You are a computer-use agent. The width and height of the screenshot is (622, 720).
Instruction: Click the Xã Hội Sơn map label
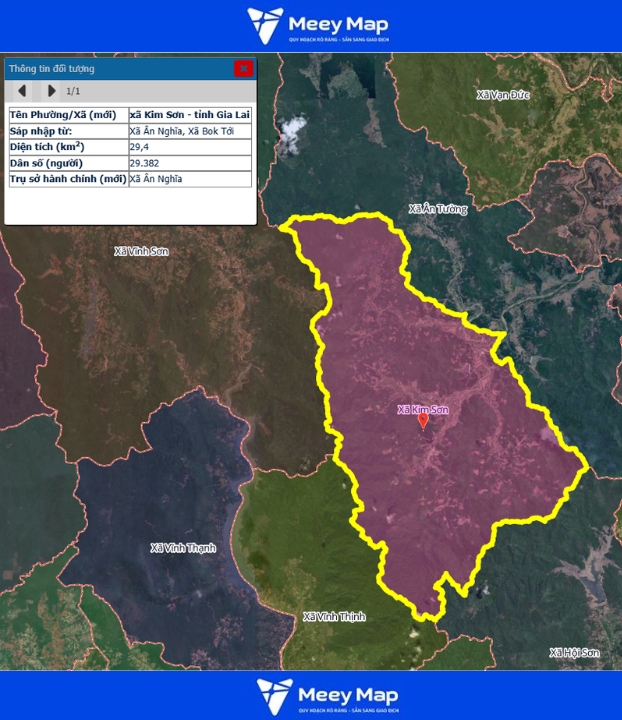[574, 652]
